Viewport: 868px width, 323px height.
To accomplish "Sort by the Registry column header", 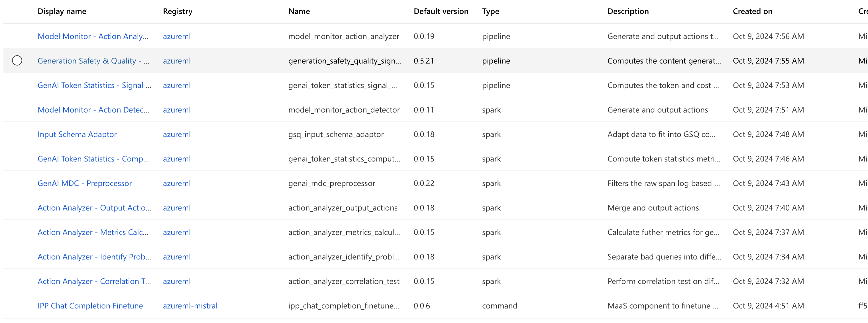I will [x=178, y=11].
